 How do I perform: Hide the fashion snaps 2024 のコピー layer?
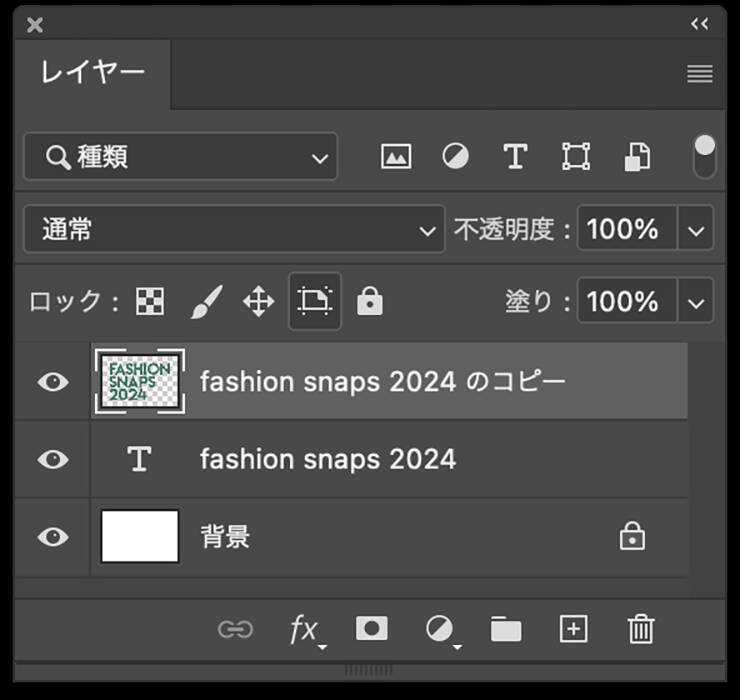point(53,382)
